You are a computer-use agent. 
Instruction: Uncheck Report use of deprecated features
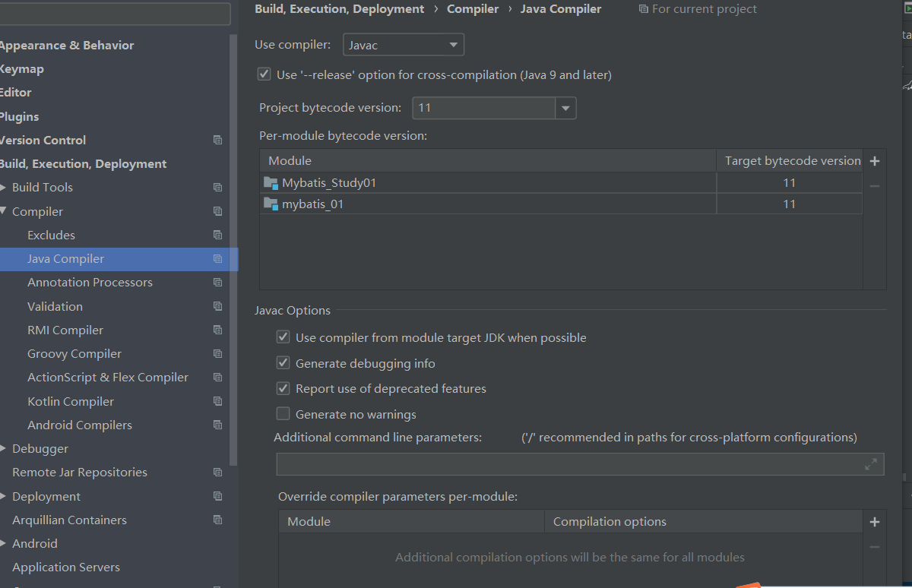pos(283,388)
